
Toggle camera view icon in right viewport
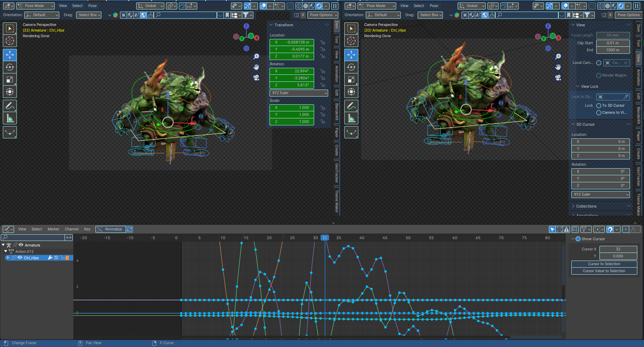click(558, 78)
